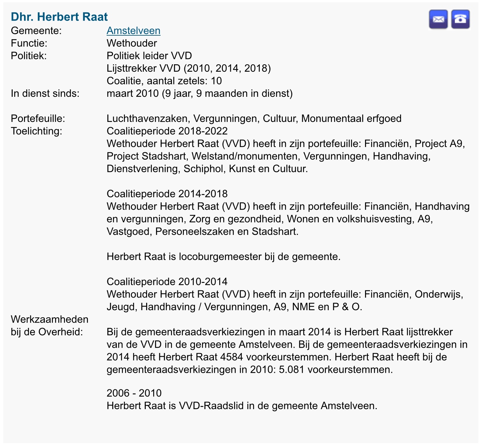Click the Coalitieperiode 2010-2014 heading
The height and width of the screenshot is (448, 484).
[167, 282]
